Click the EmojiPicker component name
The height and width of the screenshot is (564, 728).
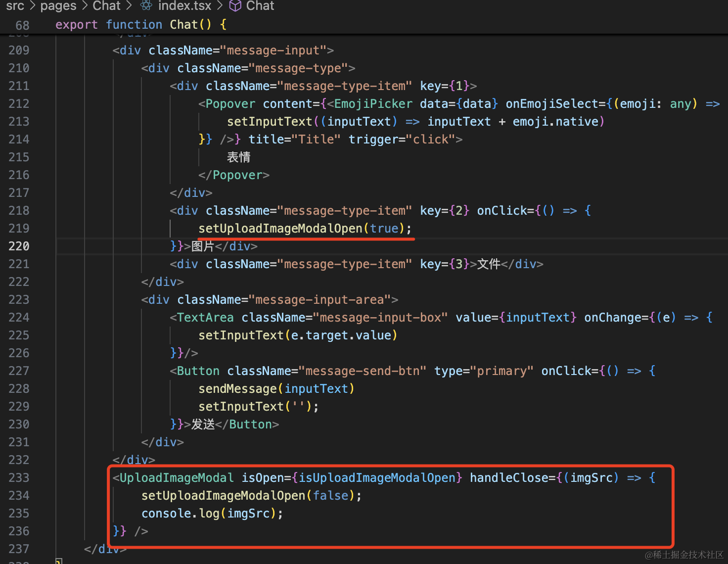[x=373, y=104]
